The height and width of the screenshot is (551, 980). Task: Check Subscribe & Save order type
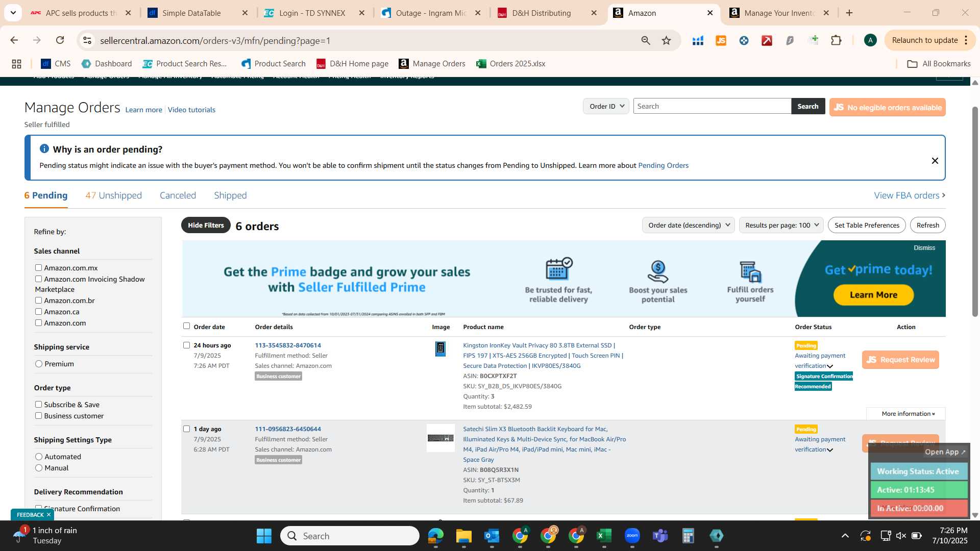38,404
